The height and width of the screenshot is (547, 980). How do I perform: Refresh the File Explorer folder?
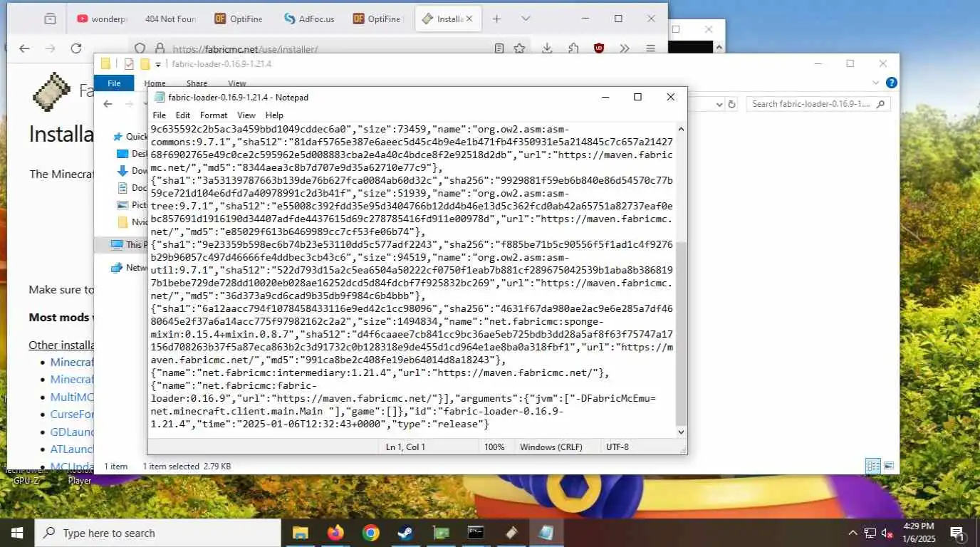point(731,104)
